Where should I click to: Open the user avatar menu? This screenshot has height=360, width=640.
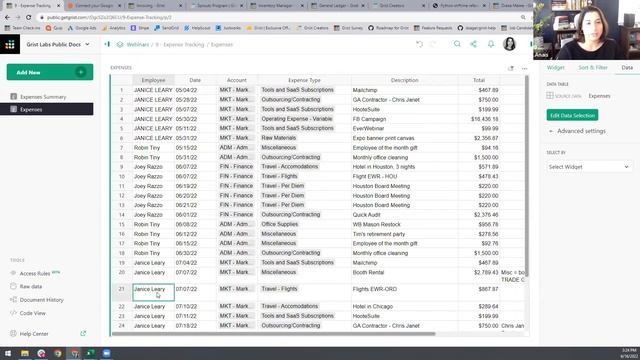pyautogui.click(x=509, y=44)
